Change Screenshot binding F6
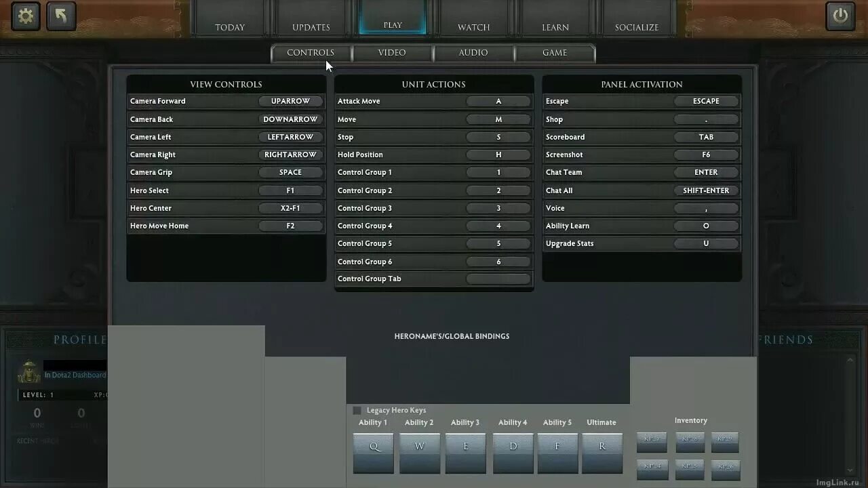This screenshot has height=488, width=868. 706,155
